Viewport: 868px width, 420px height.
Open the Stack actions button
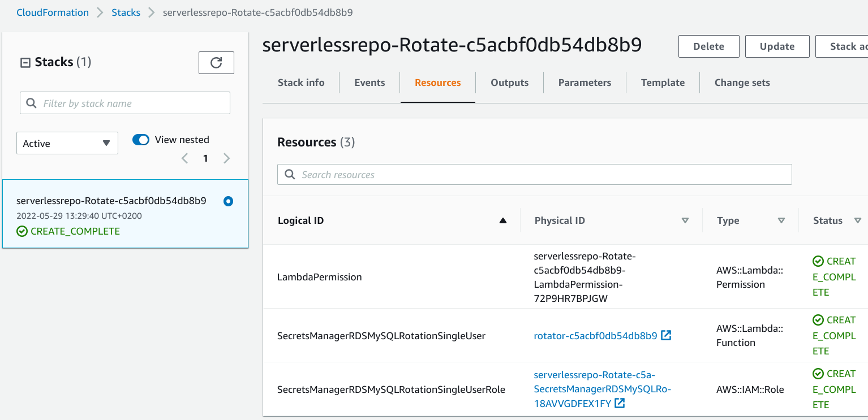point(842,46)
